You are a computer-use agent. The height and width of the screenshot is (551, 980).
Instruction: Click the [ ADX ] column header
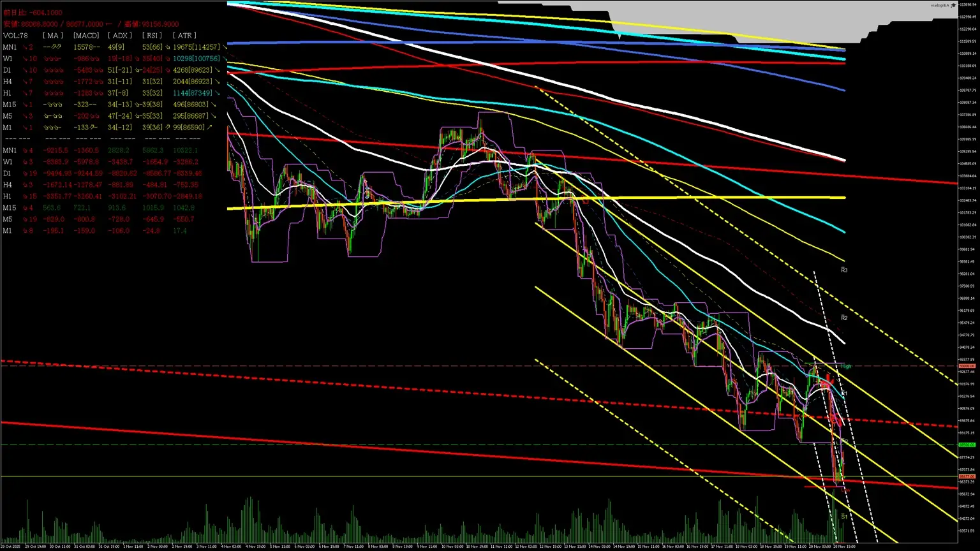(x=119, y=36)
